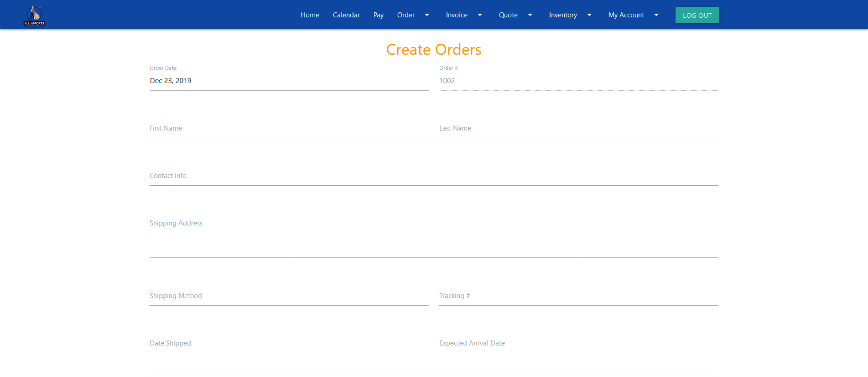Expand the Order dropdown arrow
Screen dimensions: 868x377
pyautogui.click(x=427, y=15)
